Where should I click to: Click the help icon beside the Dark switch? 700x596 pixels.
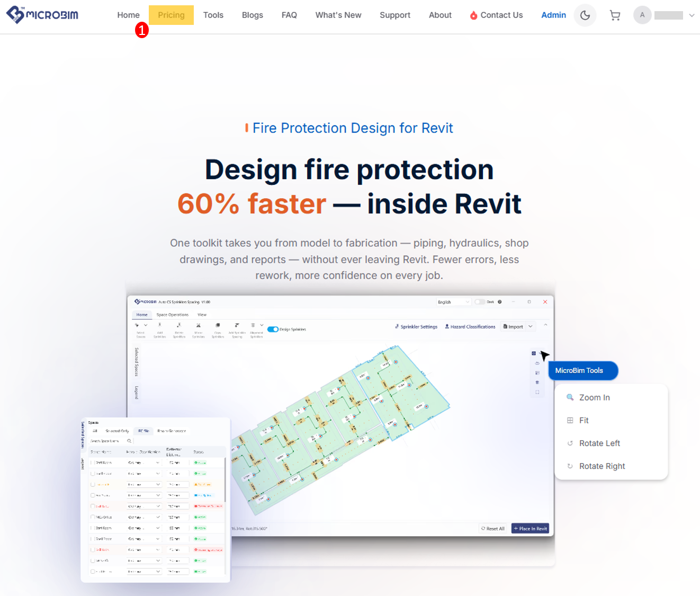coord(499,302)
